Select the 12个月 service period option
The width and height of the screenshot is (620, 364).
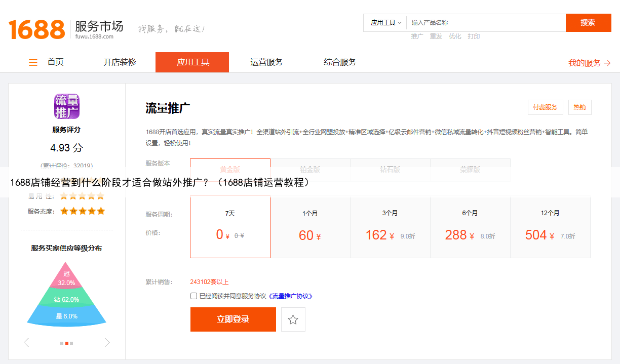pyautogui.click(x=550, y=227)
